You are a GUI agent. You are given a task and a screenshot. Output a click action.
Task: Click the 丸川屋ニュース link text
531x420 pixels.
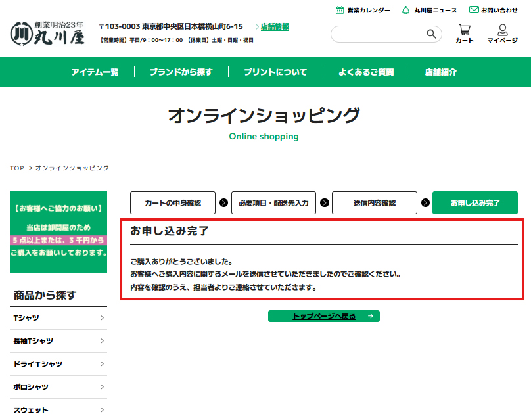(x=435, y=11)
